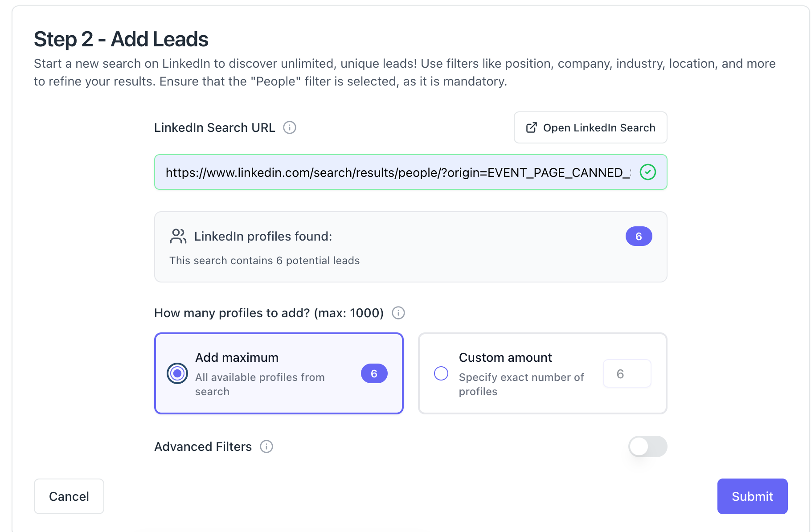Focus the LinkedIn Search URL input field
The height and width of the screenshot is (532, 811).
coord(397,172)
